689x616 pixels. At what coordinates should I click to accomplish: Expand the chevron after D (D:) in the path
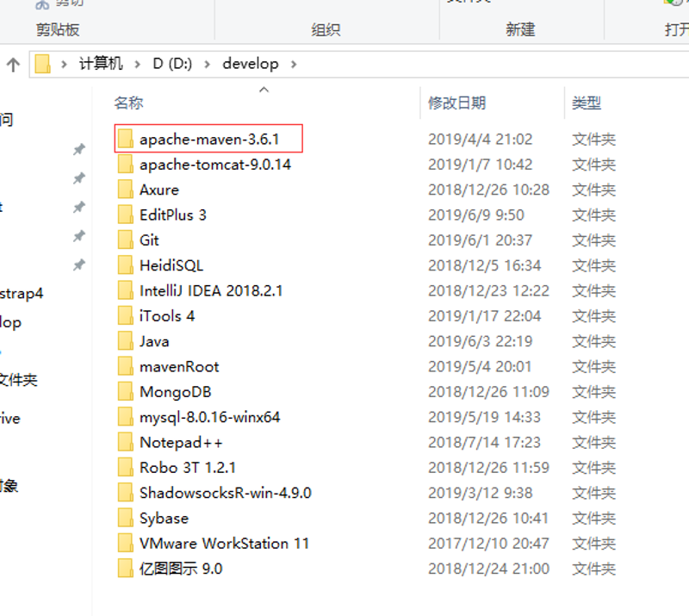tap(207, 65)
